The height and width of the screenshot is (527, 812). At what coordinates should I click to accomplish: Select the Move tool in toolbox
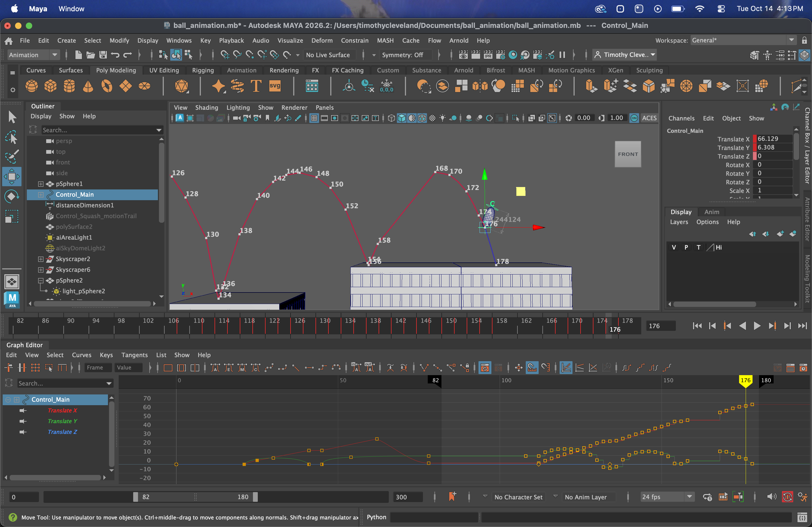click(12, 177)
